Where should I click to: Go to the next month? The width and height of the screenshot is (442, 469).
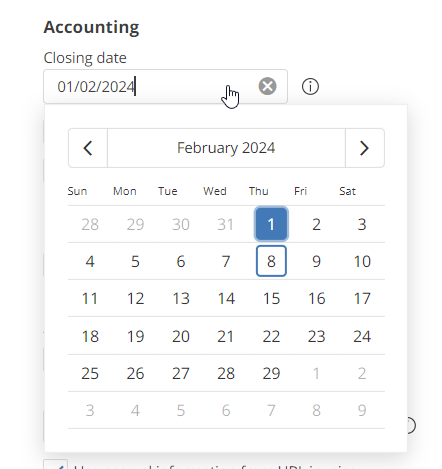(365, 148)
